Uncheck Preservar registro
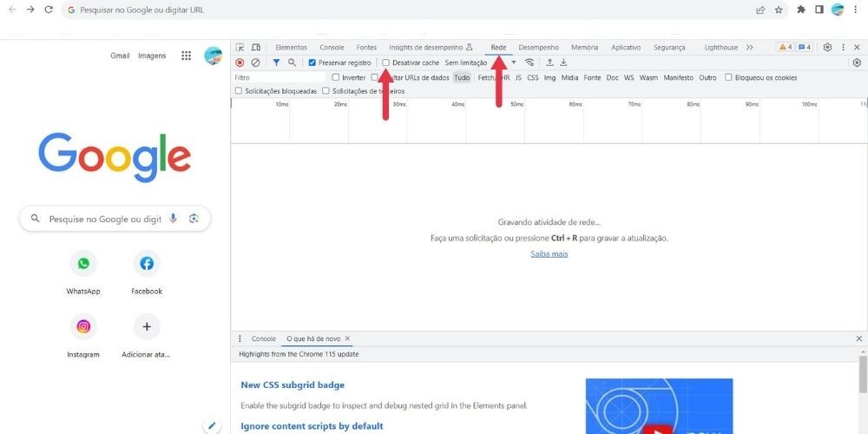The image size is (868, 434). pyautogui.click(x=312, y=62)
